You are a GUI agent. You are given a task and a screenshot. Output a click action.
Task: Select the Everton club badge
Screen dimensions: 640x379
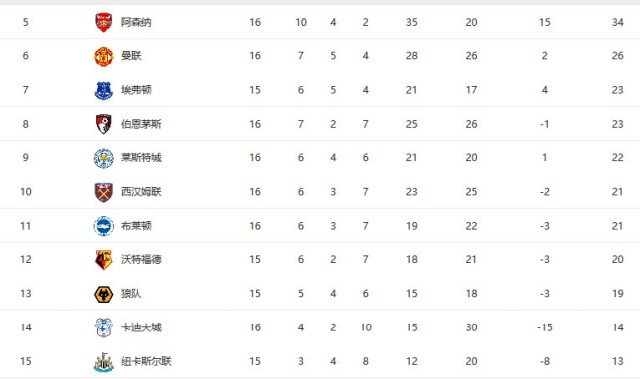104,90
